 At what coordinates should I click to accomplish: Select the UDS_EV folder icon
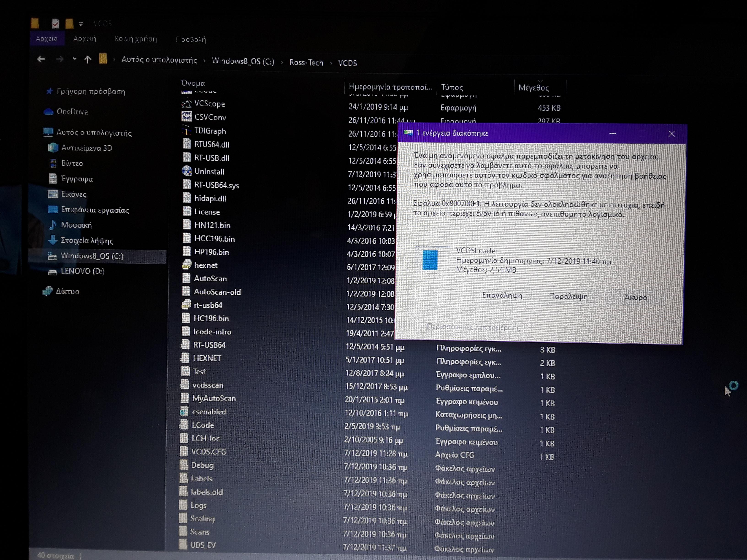(183, 545)
